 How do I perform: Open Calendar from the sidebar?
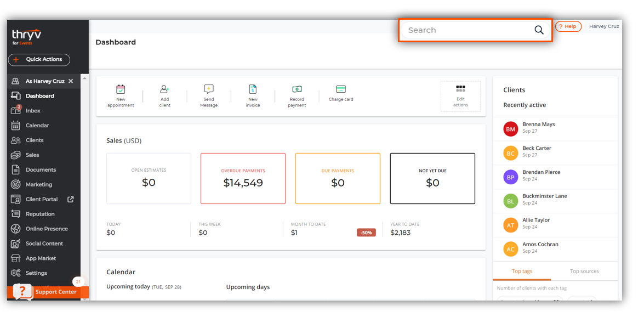pos(37,126)
